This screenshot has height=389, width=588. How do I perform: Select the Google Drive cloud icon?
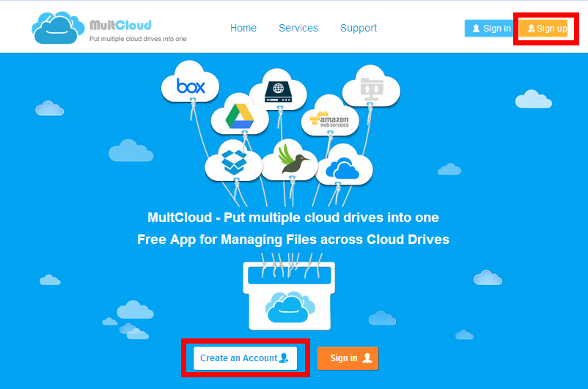pyautogui.click(x=240, y=115)
